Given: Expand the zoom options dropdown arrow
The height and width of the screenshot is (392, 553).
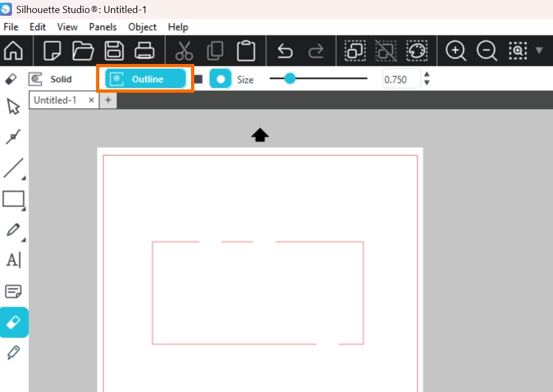Looking at the screenshot, I should tap(539, 51).
